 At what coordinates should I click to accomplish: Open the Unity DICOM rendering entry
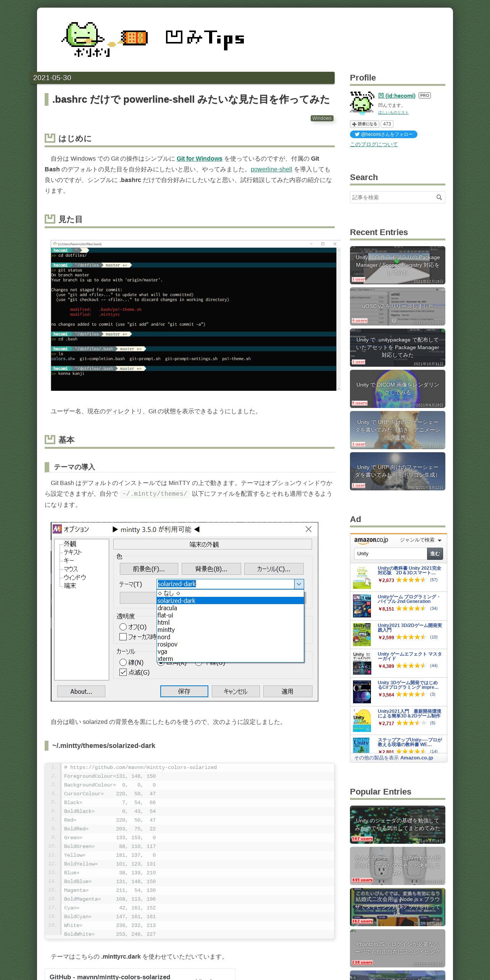click(x=397, y=389)
